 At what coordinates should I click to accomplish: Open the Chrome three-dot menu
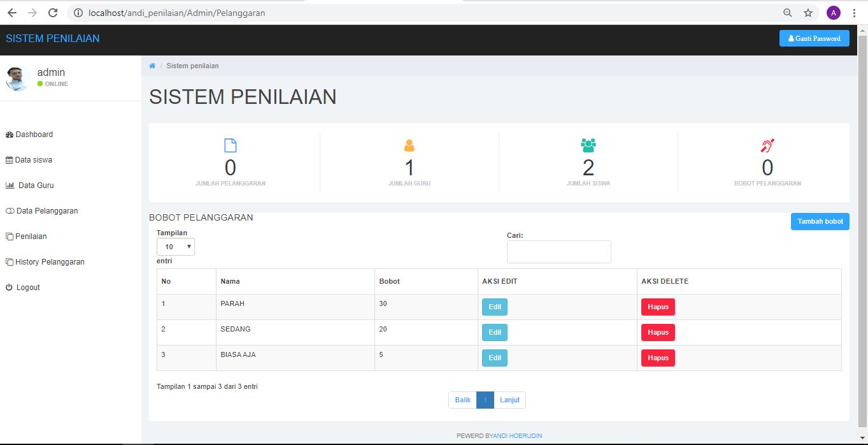[x=853, y=13]
